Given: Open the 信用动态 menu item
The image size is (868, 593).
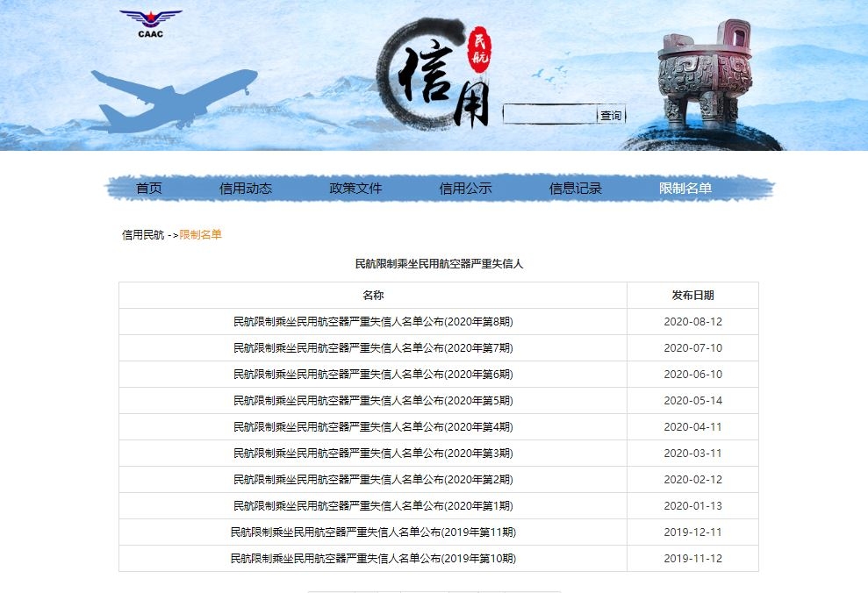Looking at the screenshot, I should [x=246, y=189].
